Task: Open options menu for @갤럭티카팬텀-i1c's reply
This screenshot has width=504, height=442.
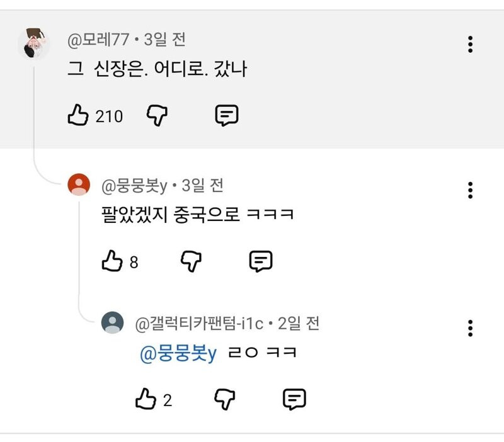Action: [470, 328]
